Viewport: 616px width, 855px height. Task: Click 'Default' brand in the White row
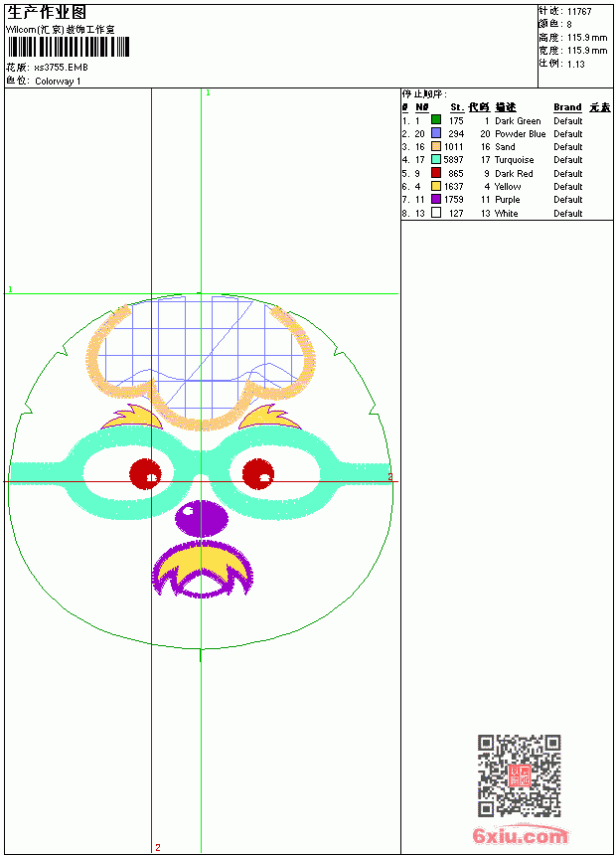pos(567,213)
